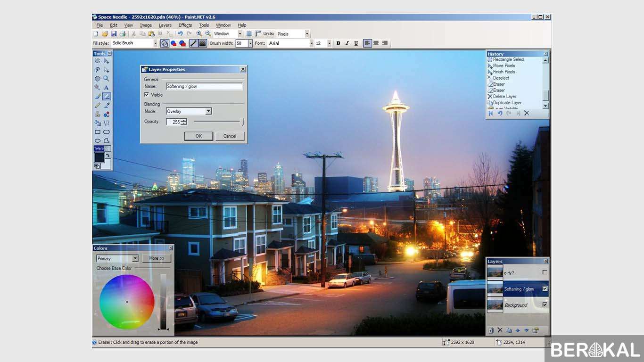The height and width of the screenshot is (362, 644).
Task: Click the Open file folder icon
Action: pos(105,34)
